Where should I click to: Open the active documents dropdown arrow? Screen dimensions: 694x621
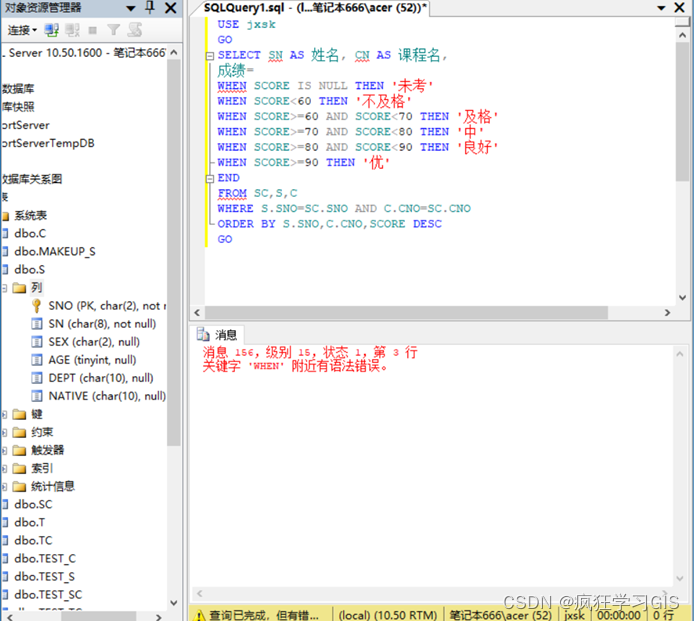pyautogui.click(x=661, y=8)
